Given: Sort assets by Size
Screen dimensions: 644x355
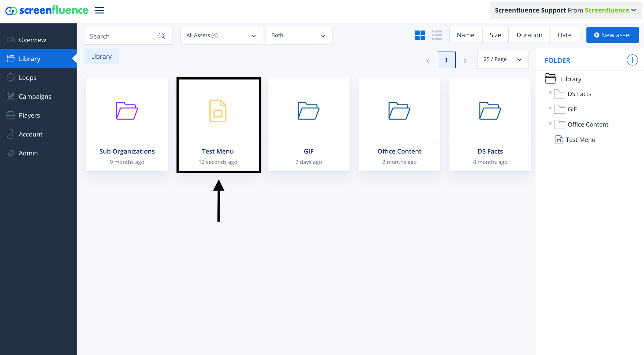Looking at the screenshot, I should (495, 35).
